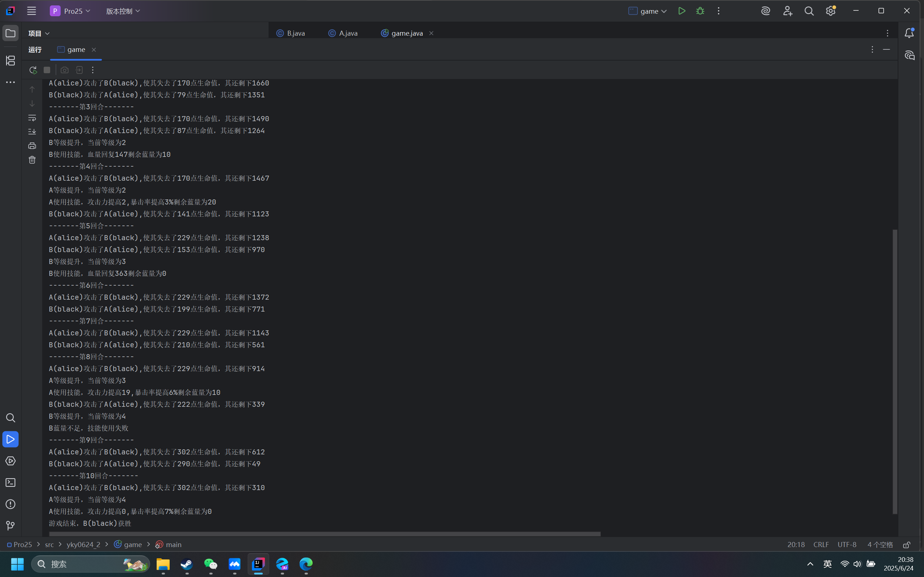Click the CRLF line separator button
This screenshot has height=577, width=924.
[x=820, y=545]
